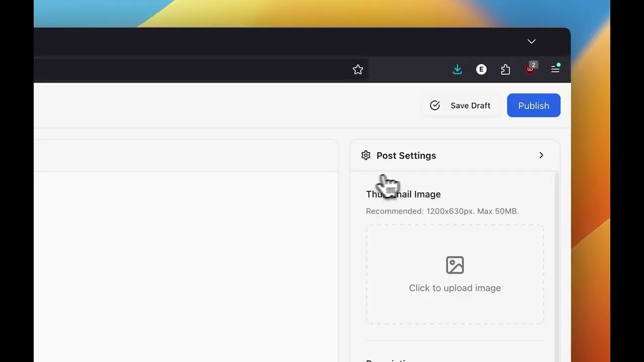Click the image placeholder icon in upload box
Image resolution: width=644 pixels, height=362 pixels.
[455, 265]
